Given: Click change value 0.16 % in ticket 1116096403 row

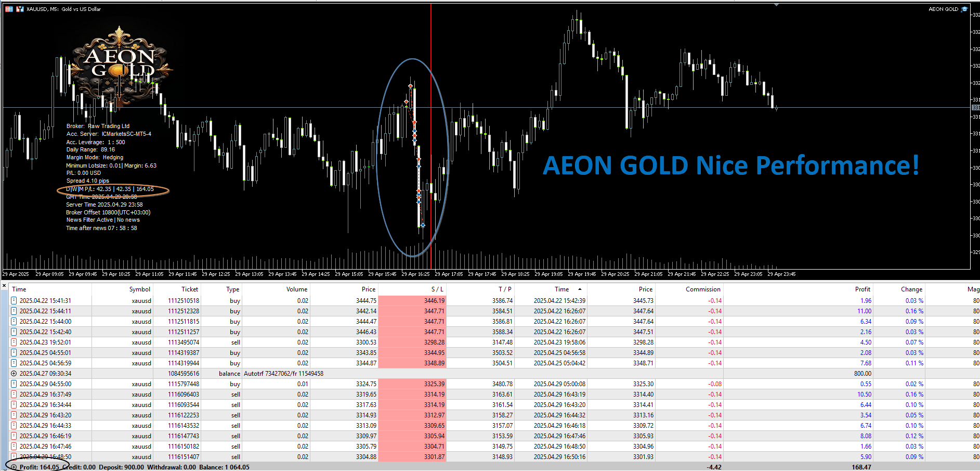Looking at the screenshot, I should tap(914, 394).
